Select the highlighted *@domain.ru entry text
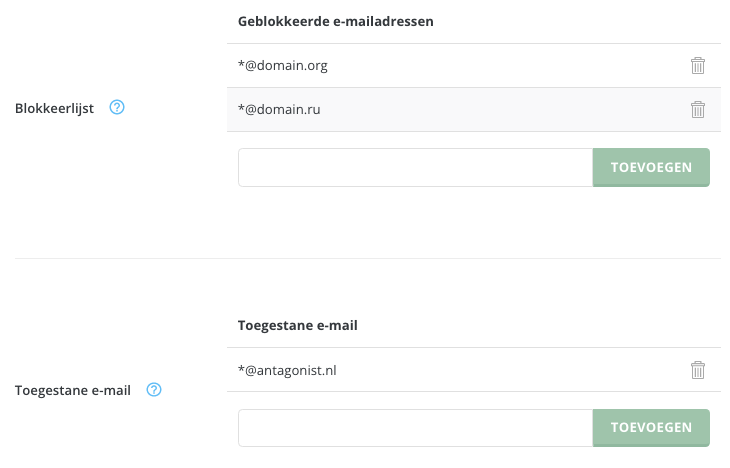 (279, 109)
